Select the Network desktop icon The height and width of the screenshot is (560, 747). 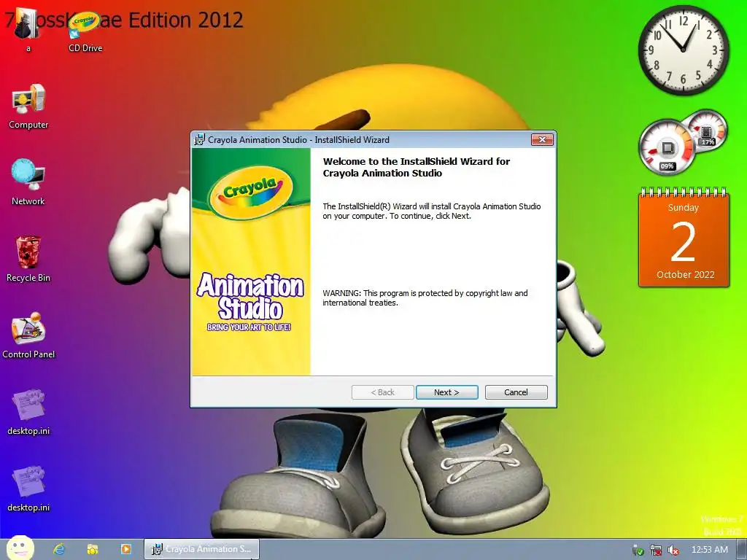[x=28, y=182]
